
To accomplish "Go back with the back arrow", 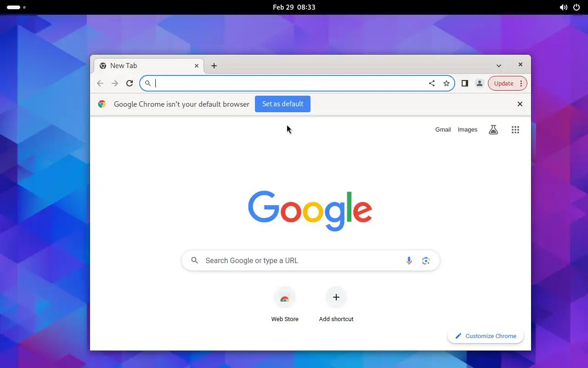I will (100, 83).
